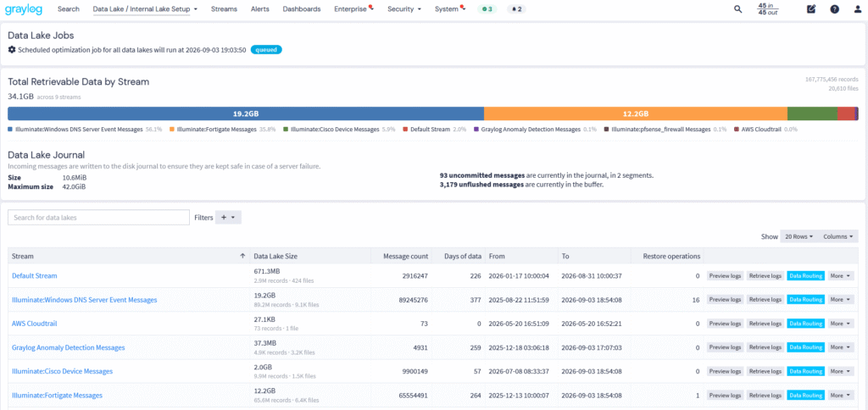
Task: Click the green badge showing 3
Action: [x=487, y=9]
